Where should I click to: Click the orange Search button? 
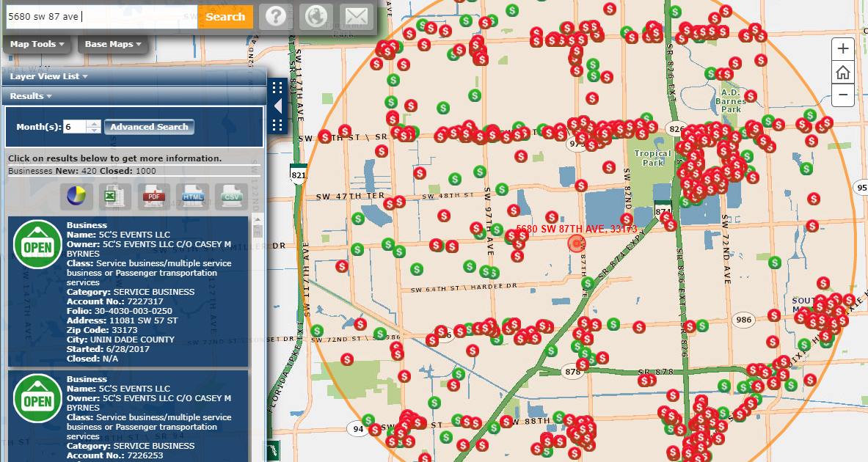click(x=225, y=17)
